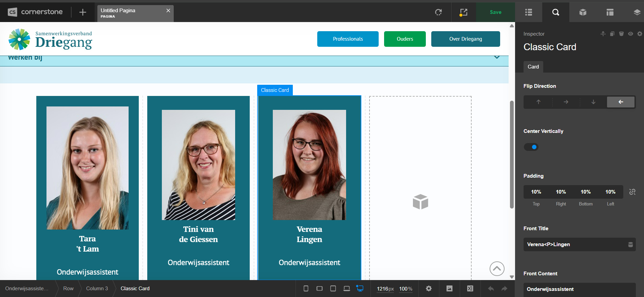Switch to the Card tab
This screenshot has height=297, width=644.
point(533,67)
